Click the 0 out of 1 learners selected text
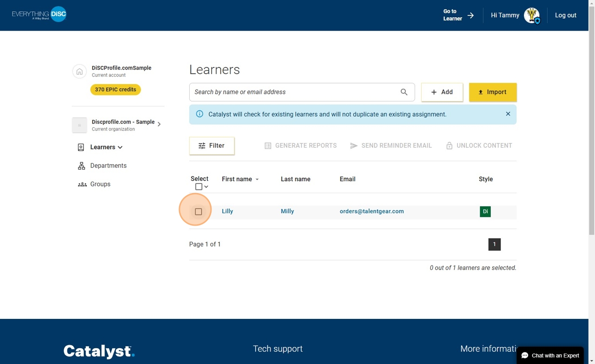 [x=473, y=268]
